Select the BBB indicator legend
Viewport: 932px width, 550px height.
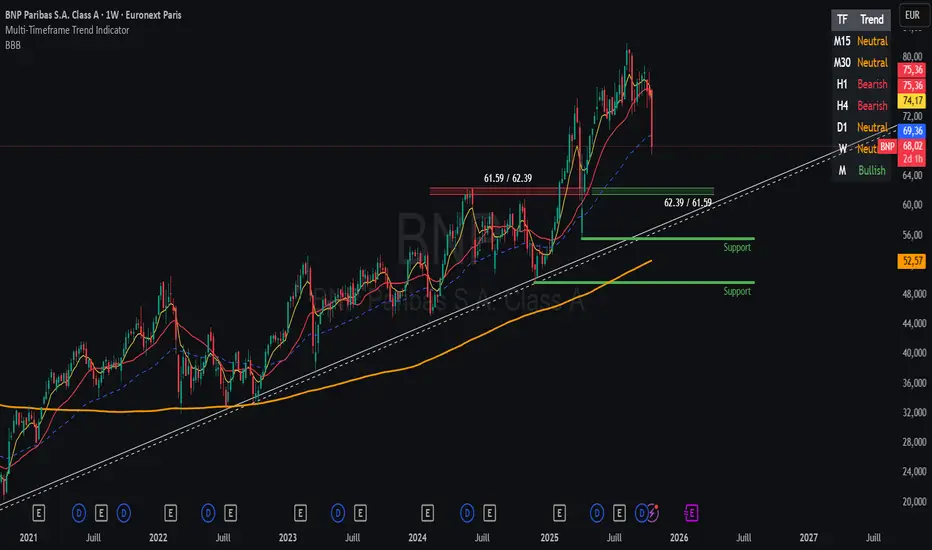12,45
